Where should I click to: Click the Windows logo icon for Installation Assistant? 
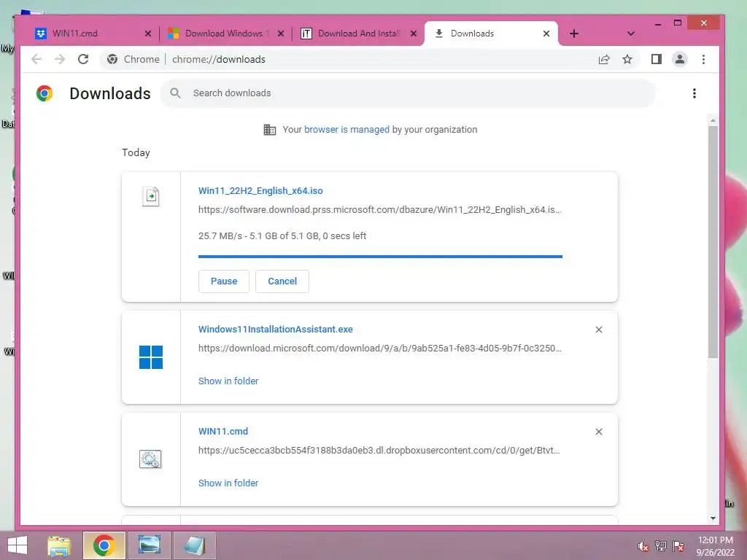point(151,357)
